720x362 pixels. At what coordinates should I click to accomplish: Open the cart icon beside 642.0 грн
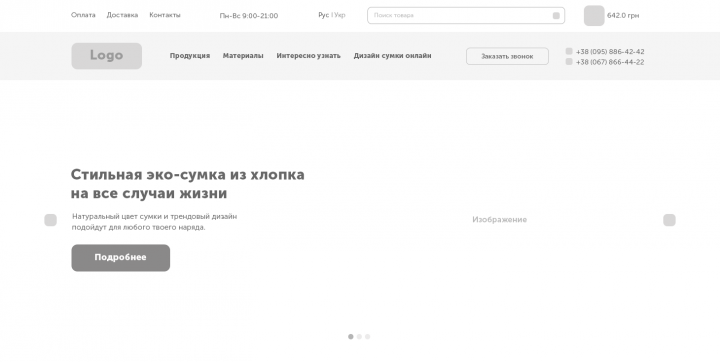point(594,16)
